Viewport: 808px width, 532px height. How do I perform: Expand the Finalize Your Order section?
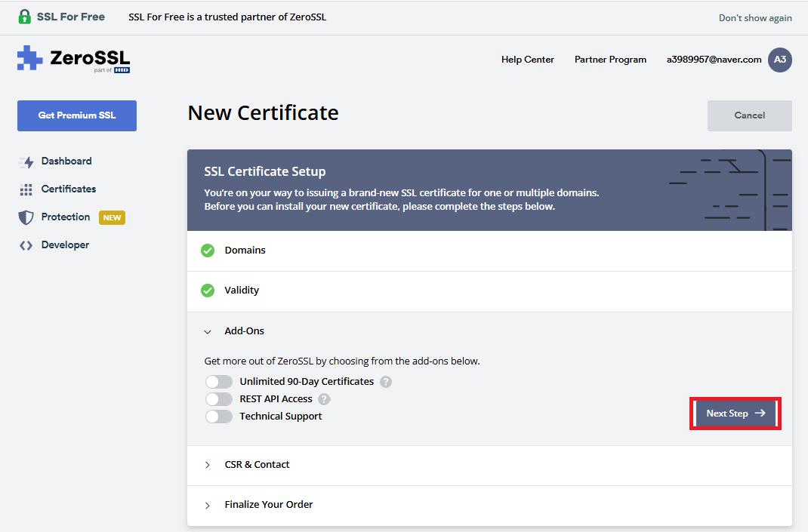489,506
